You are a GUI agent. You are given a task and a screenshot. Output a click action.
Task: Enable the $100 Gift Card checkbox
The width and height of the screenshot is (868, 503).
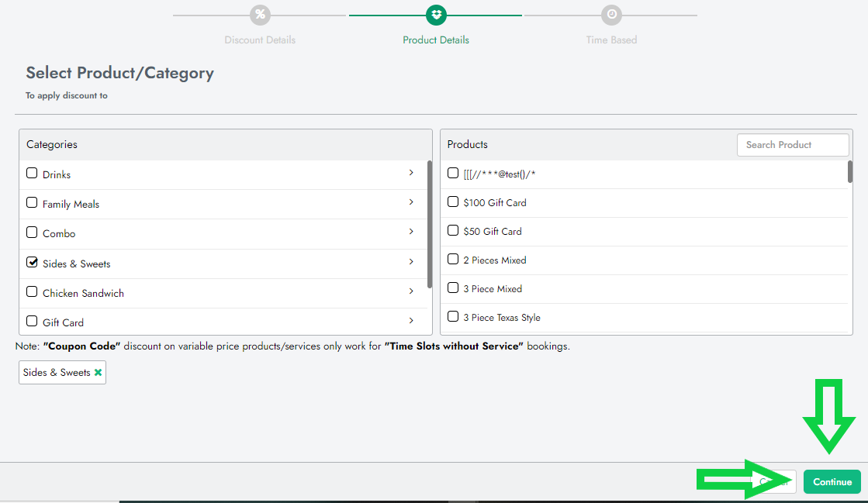(453, 202)
